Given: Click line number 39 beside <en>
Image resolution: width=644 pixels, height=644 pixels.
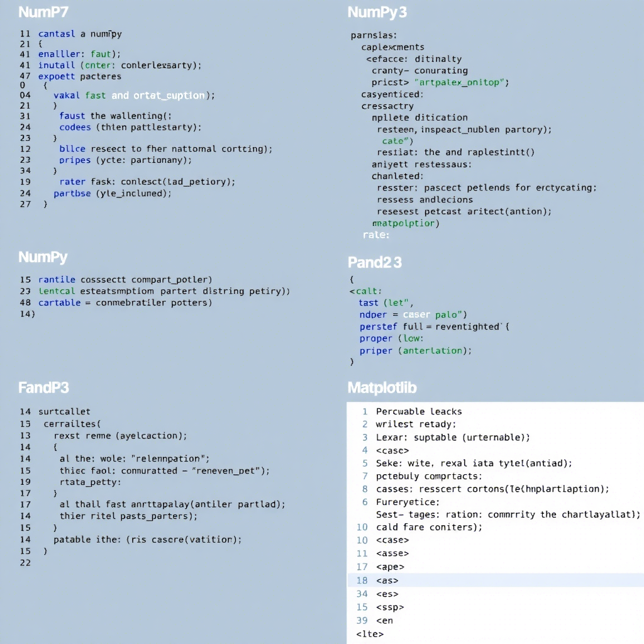Looking at the screenshot, I should (x=362, y=620).
